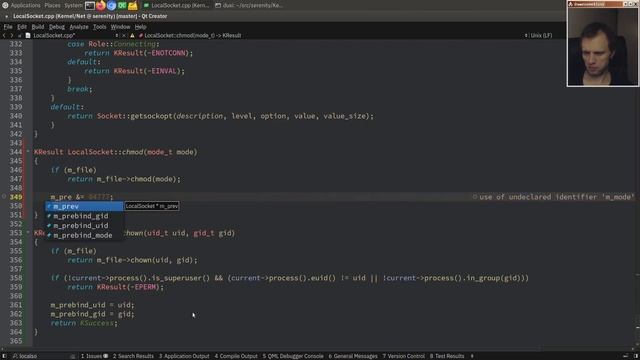Toggle the right sidebar button in status bar
The width and height of the screenshot is (640, 360).
pos(636,356)
